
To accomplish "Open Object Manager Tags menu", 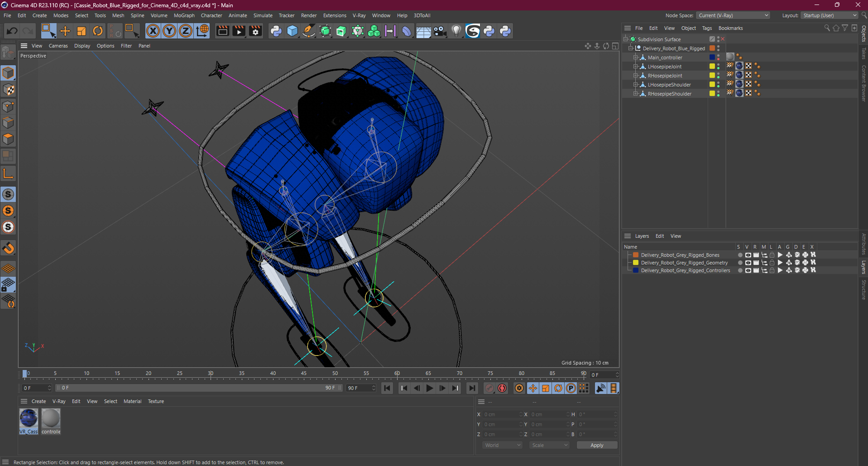I will (707, 28).
